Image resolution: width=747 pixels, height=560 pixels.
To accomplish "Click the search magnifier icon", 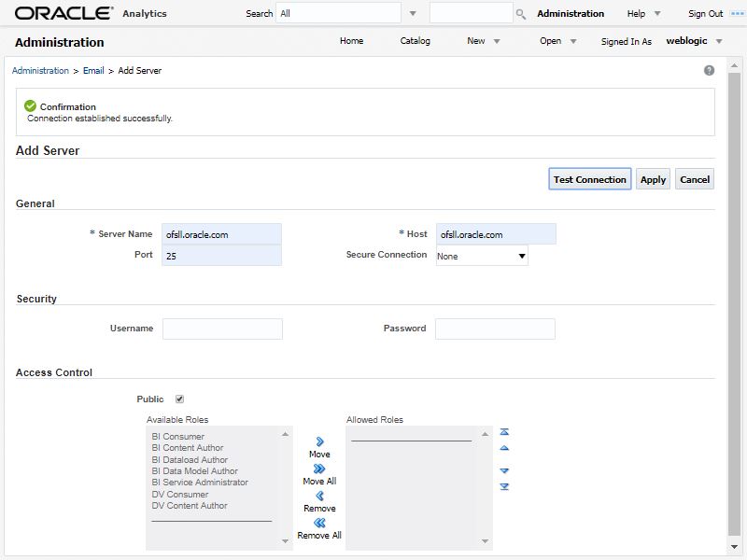I will 521,14.
